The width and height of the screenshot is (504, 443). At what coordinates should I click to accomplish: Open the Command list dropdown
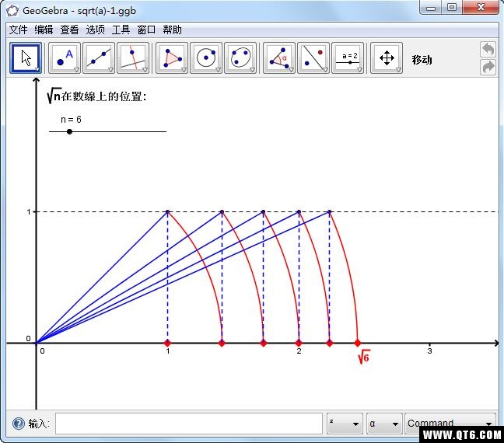pos(450,423)
